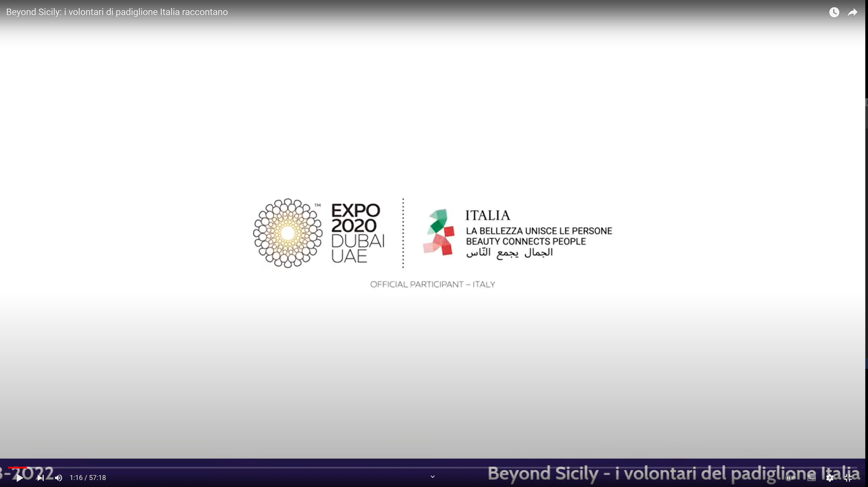This screenshot has width=868, height=487.
Task: Expand more videos chevron at bottom center
Action: pyautogui.click(x=433, y=477)
